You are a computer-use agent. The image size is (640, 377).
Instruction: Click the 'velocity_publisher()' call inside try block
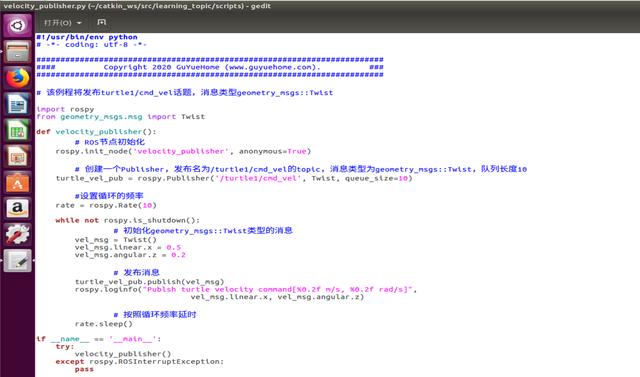coord(123,354)
